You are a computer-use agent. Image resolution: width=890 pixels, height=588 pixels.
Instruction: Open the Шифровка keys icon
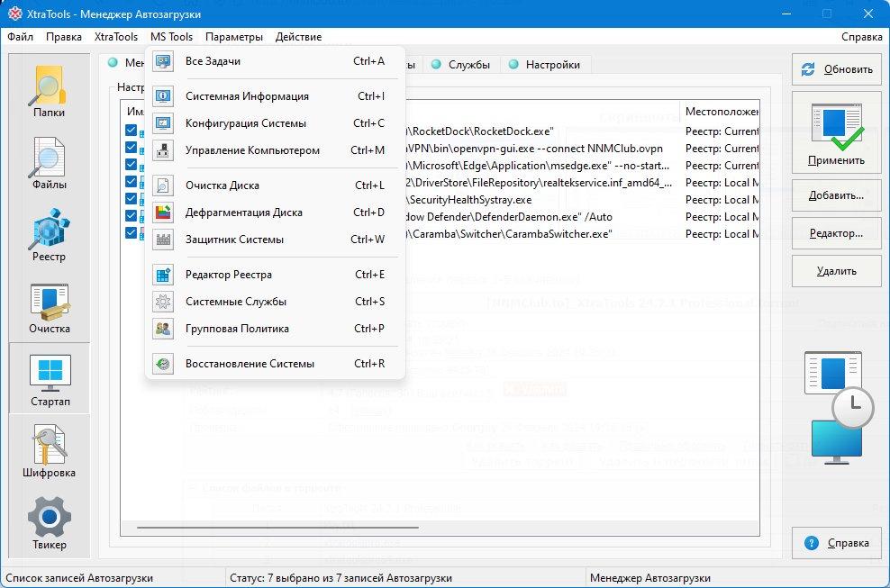coord(49,452)
